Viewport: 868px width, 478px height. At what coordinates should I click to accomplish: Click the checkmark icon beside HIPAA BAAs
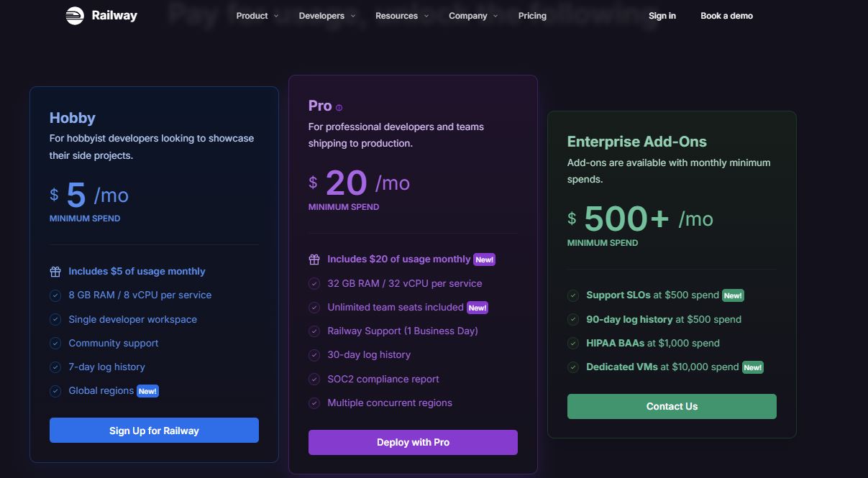click(573, 343)
